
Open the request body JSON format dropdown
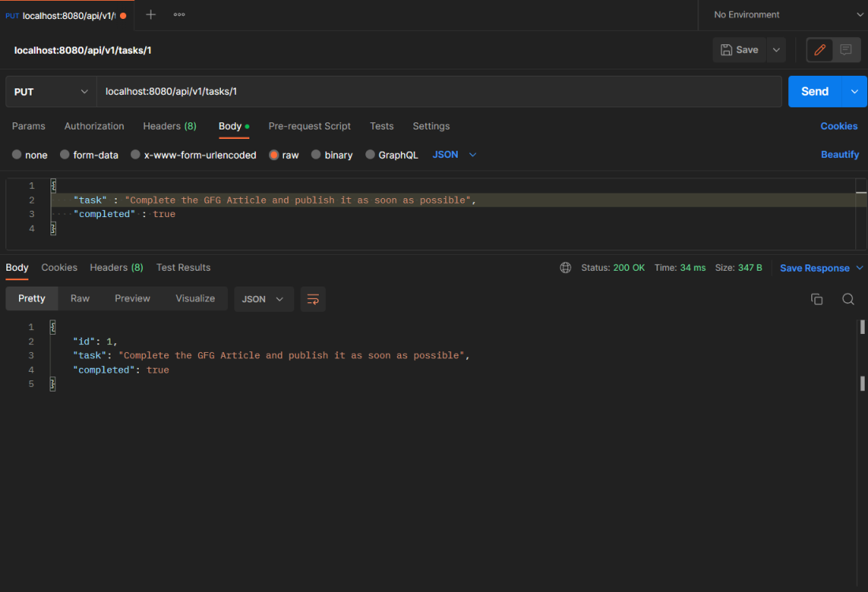point(455,155)
